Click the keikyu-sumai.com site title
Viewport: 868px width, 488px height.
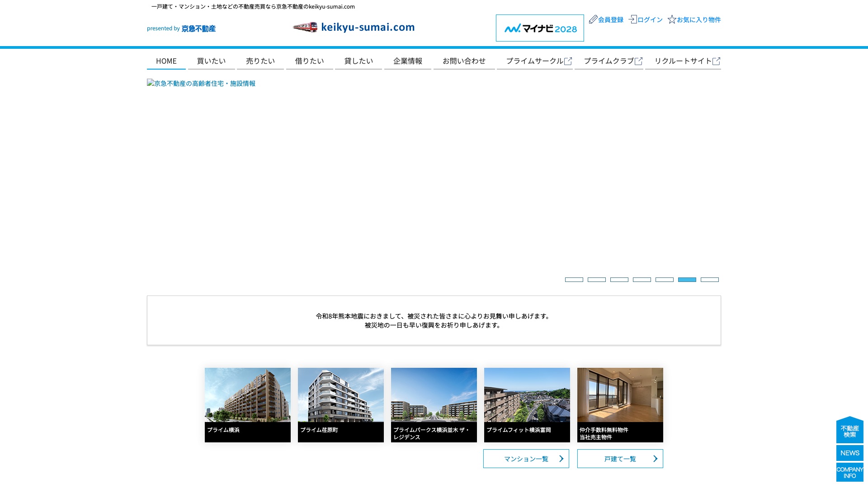(x=368, y=27)
